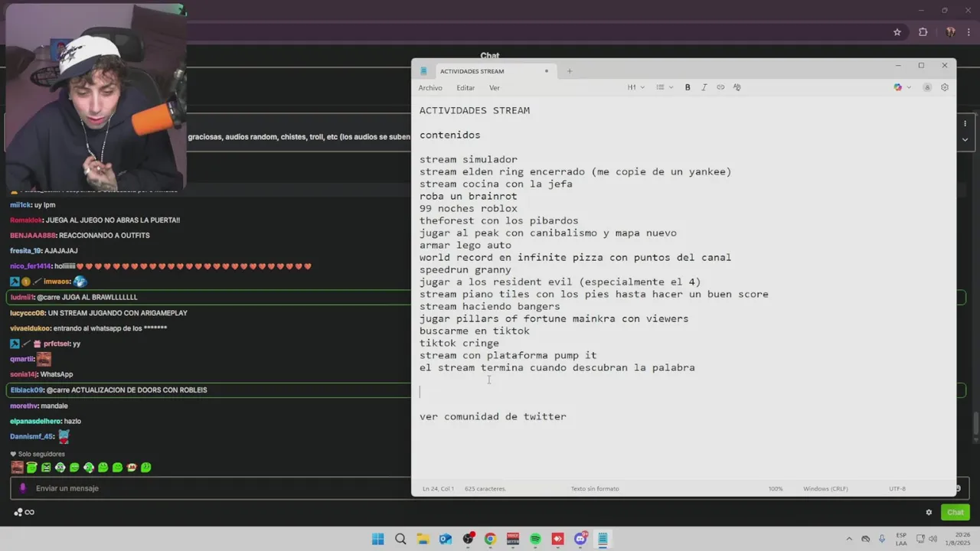Open Notepad from taskbar
This screenshot has width=980, height=551.
[x=603, y=539]
